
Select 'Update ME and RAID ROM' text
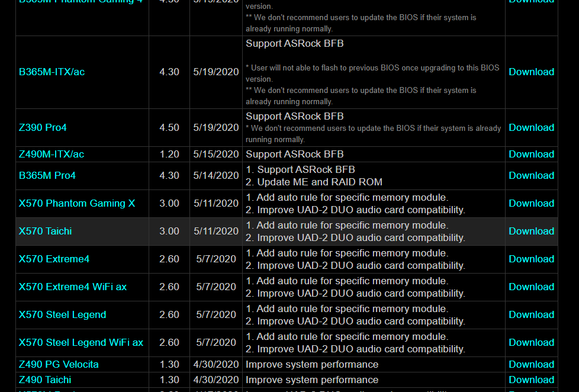click(320, 182)
